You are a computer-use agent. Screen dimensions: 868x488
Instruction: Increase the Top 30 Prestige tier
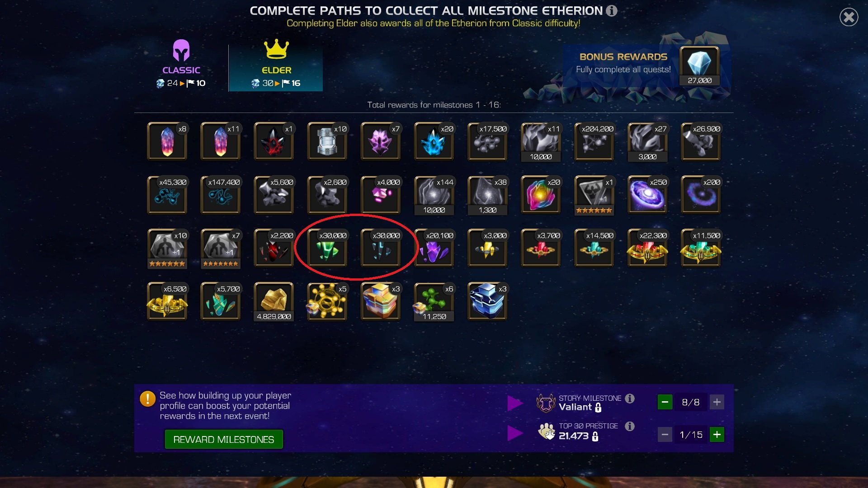(x=717, y=435)
